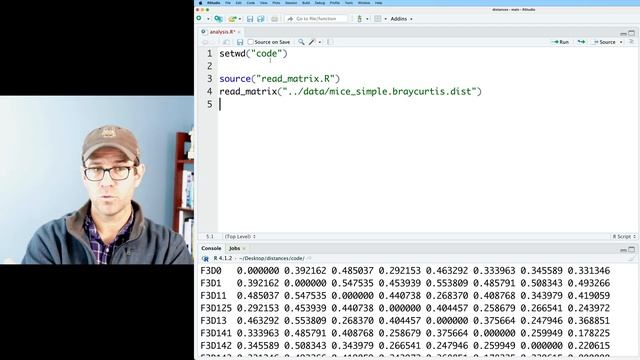Image resolution: width=640 pixels, height=360 pixels.
Task: Switch to the Jobs tab
Action: point(235,248)
